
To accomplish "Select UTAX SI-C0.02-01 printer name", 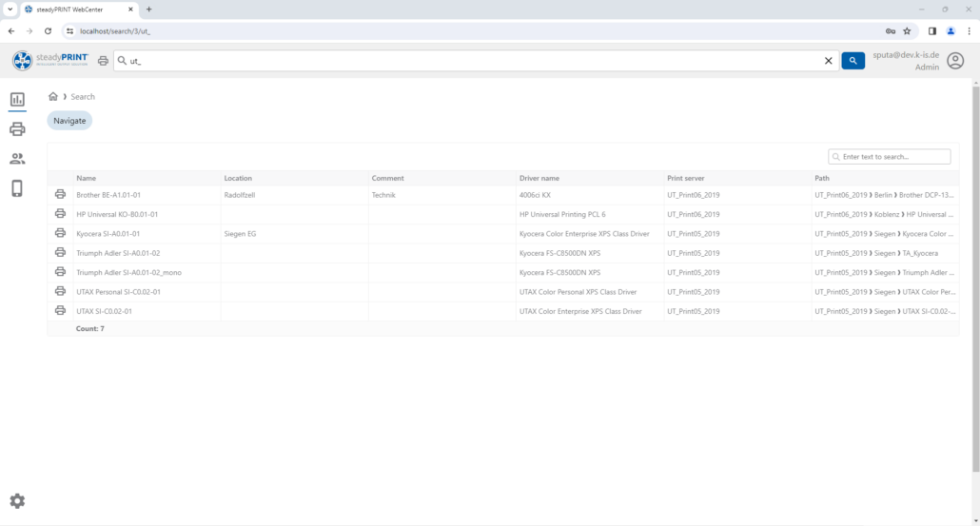I will 104,311.
